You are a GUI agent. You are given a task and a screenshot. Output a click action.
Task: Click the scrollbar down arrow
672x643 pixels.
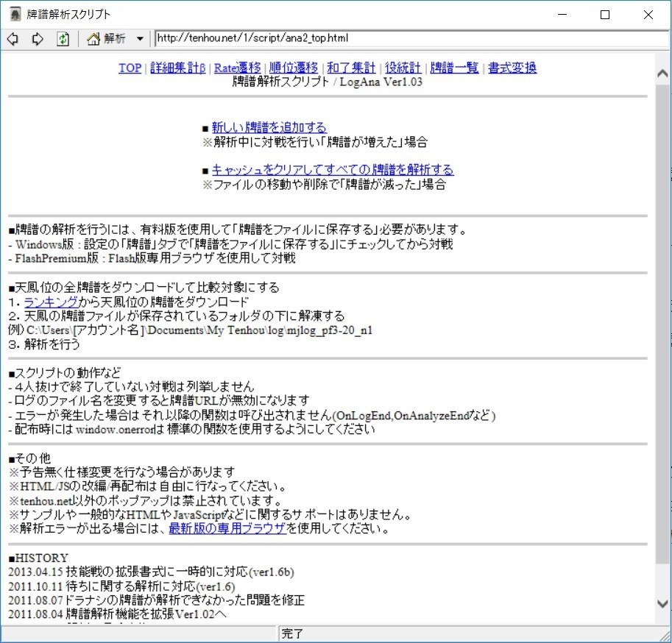click(662, 604)
